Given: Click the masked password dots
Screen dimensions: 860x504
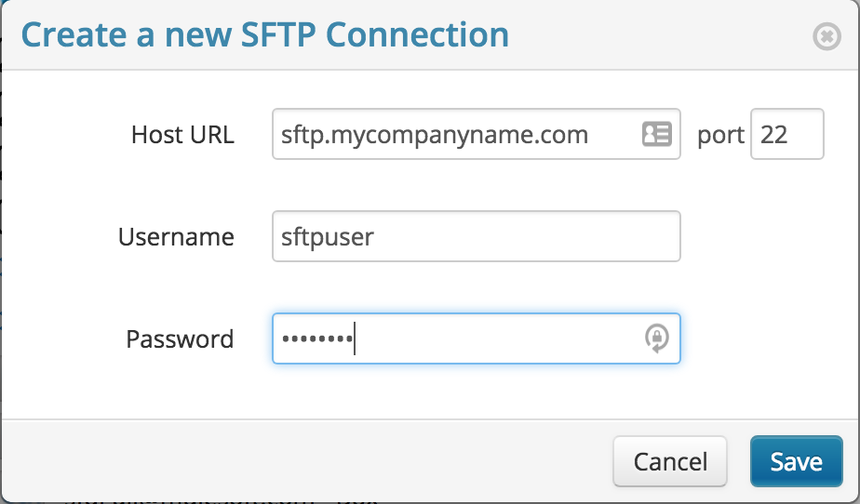Looking at the screenshot, I should tap(316, 338).
